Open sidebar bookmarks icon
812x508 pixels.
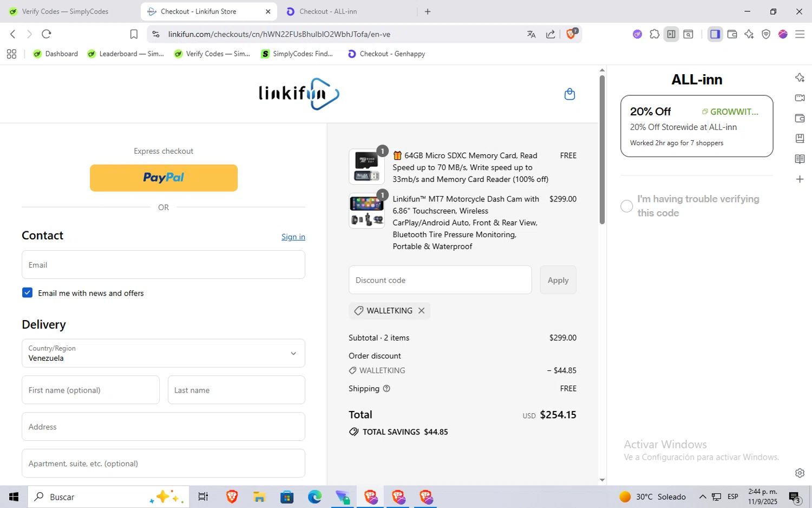pyautogui.click(x=800, y=139)
